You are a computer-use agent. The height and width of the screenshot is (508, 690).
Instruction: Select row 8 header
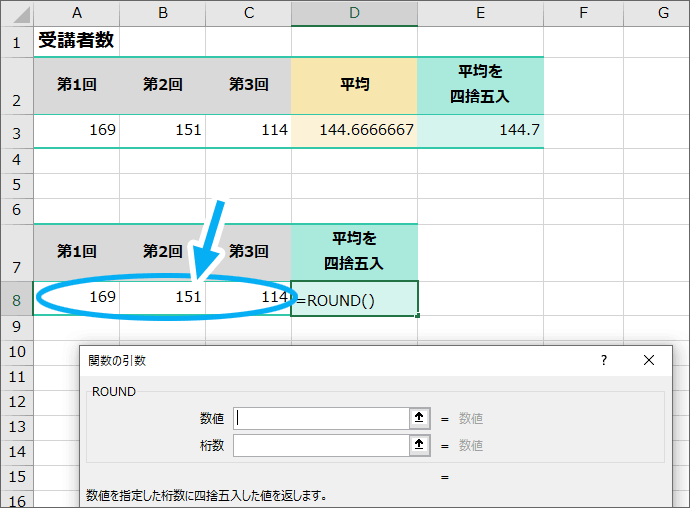point(17,299)
